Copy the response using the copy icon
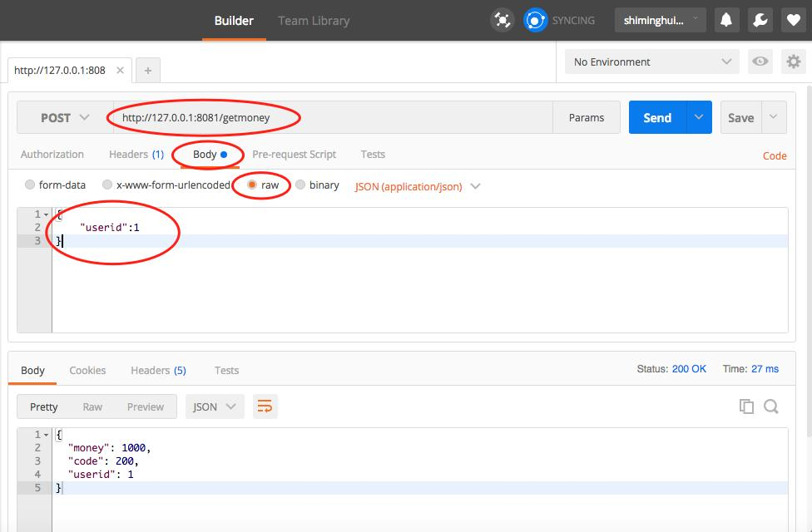This screenshot has height=532, width=812. tap(748, 406)
